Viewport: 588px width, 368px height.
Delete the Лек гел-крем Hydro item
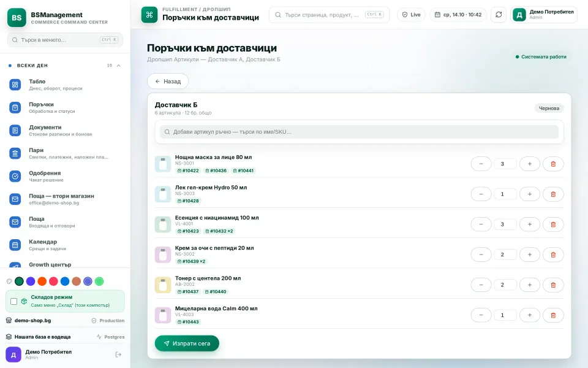click(x=553, y=194)
